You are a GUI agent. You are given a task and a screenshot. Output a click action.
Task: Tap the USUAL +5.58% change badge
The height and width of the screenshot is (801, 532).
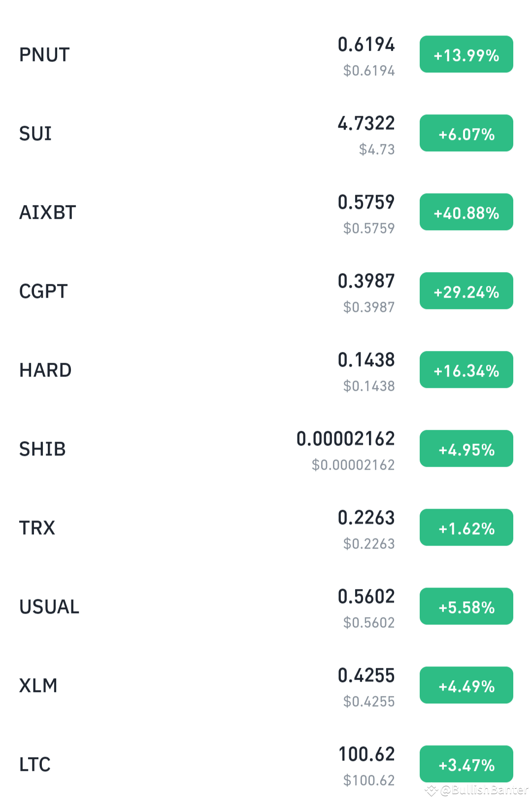466,606
